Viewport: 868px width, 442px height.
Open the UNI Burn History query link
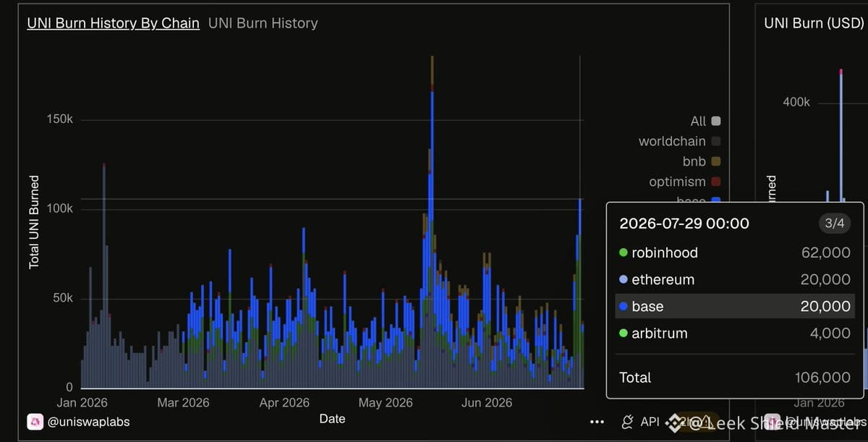tap(263, 23)
